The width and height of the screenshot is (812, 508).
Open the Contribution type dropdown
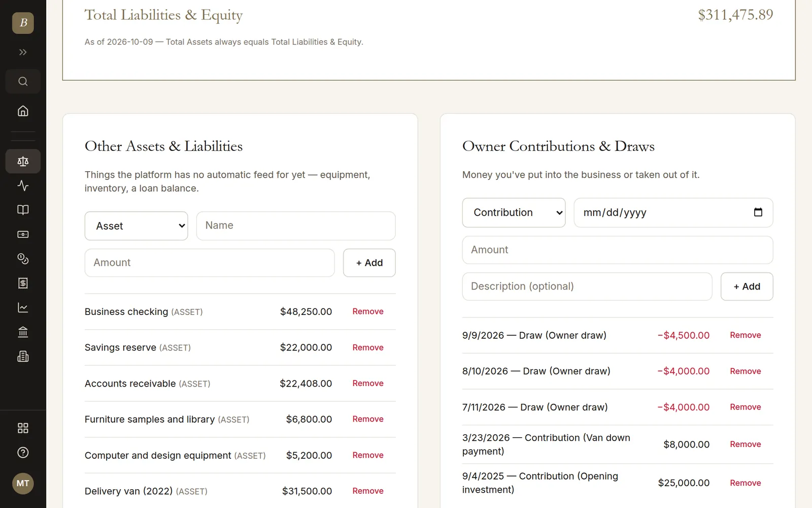[x=514, y=212]
